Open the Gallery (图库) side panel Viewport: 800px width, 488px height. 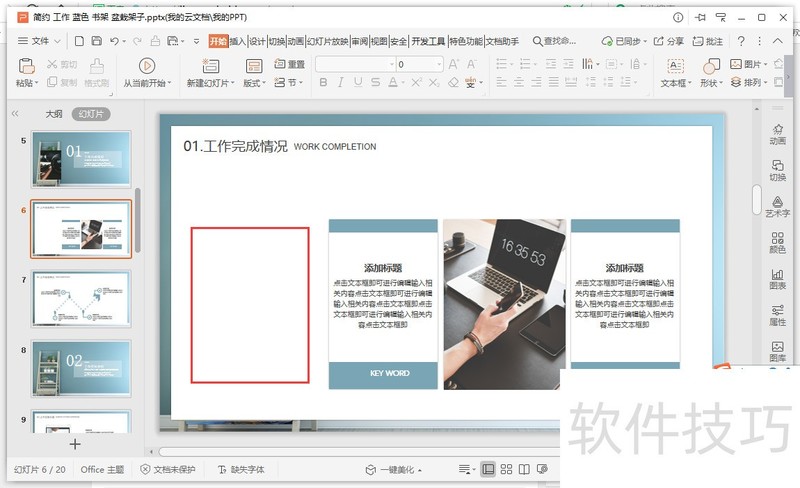(778, 352)
